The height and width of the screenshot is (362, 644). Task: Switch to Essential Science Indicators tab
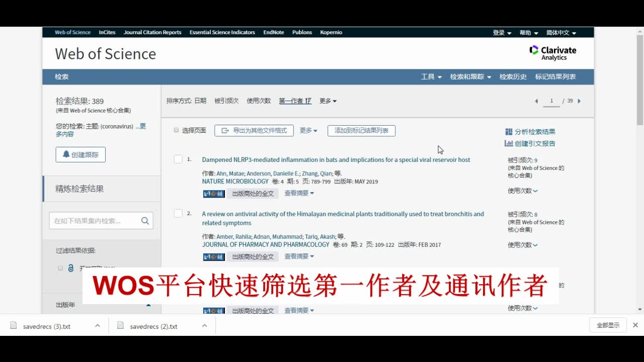(222, 32)
